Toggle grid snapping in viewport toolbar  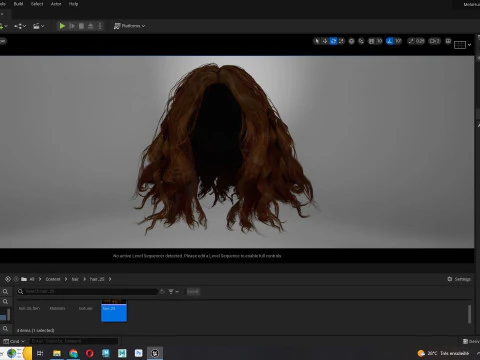[x=371, y=41]
